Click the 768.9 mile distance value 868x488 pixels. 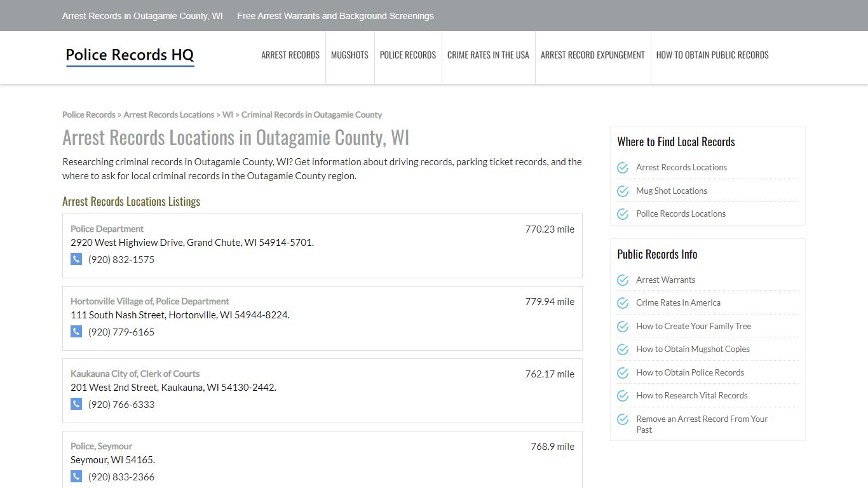(x=552, y=446)
